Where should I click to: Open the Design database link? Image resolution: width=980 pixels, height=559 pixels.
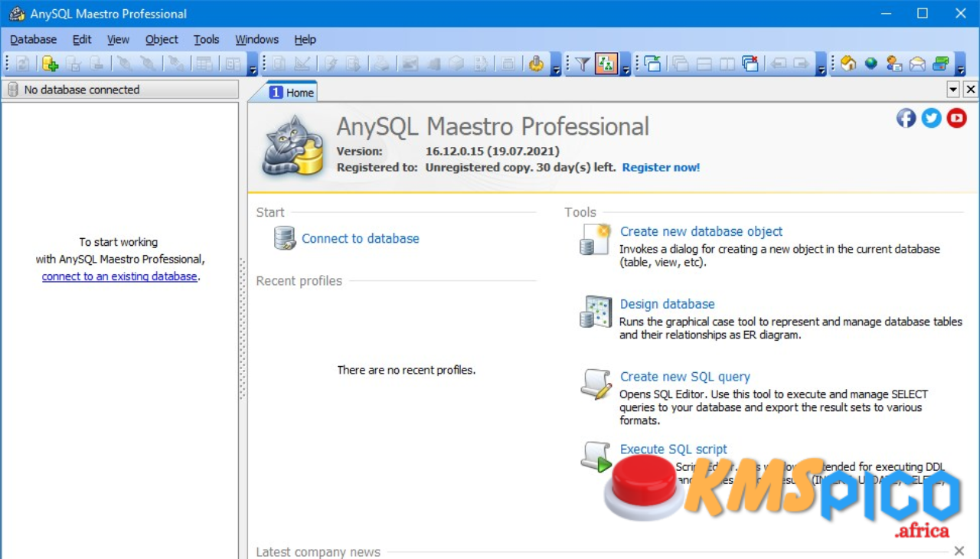(x=668, y=304)
